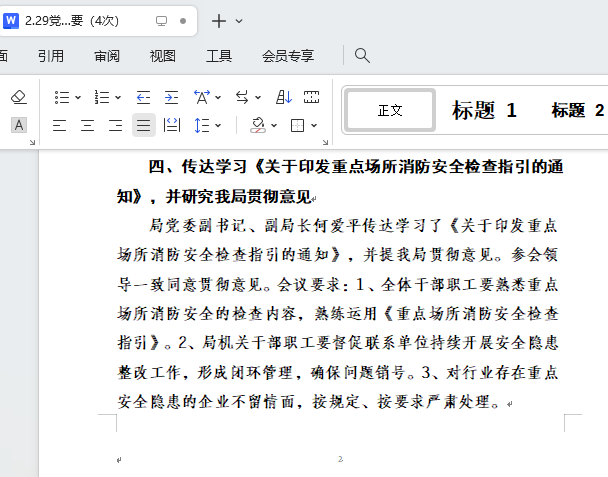Expand shading color dropdown arrow
This screenshot has width=608, height=477.
tap(274, 125)
